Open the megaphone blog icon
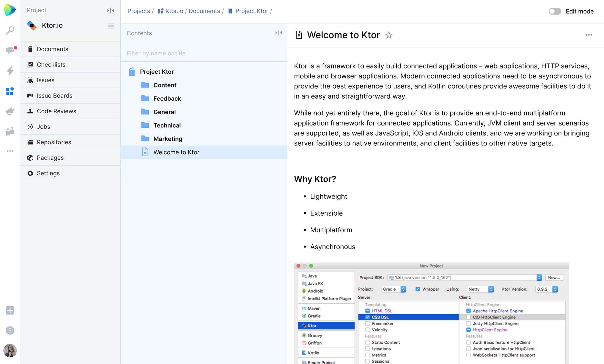The width and height of the screenshot is (604, 364). (x=10, y=111)
